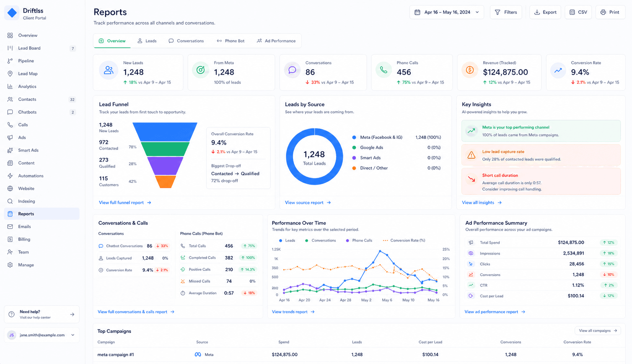This screenshot has height=364, width=632.
Task: Click the Filters button
Action: pyautogui.click(x=506, y=12)
